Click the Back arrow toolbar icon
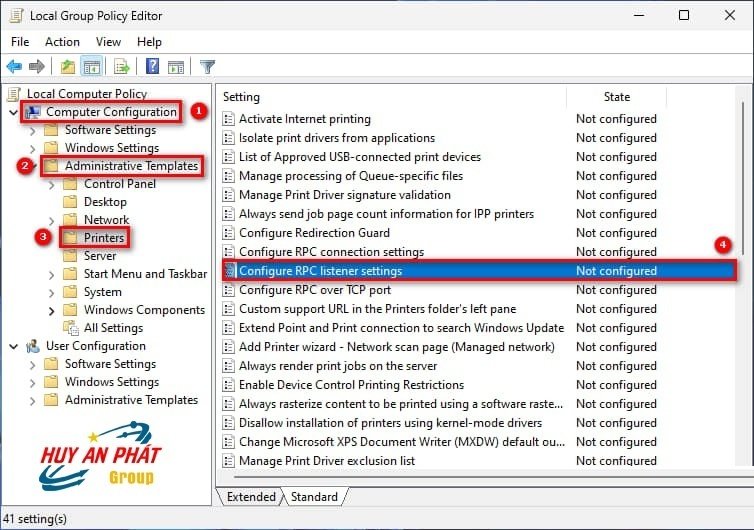The height and width of the screenshot is (530, 754). (14, 66)
